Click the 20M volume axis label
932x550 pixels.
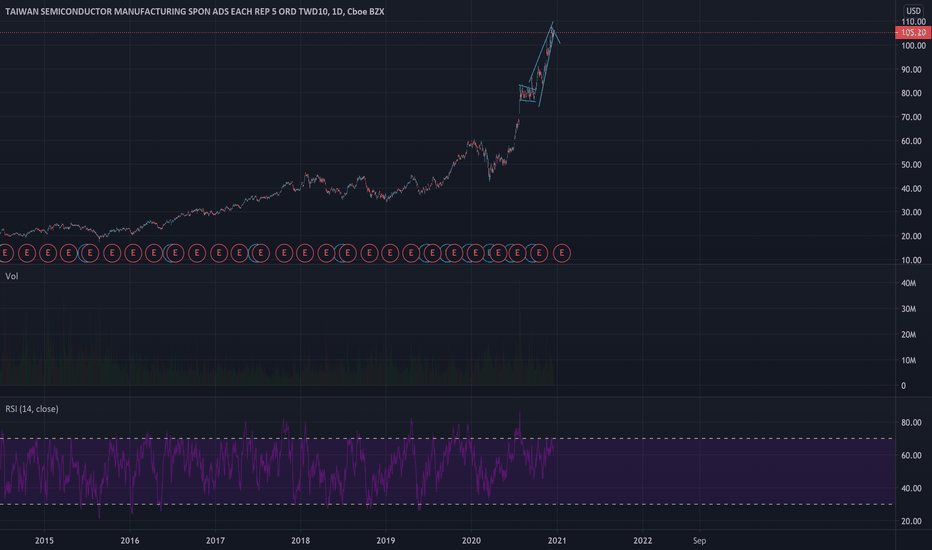908,335
